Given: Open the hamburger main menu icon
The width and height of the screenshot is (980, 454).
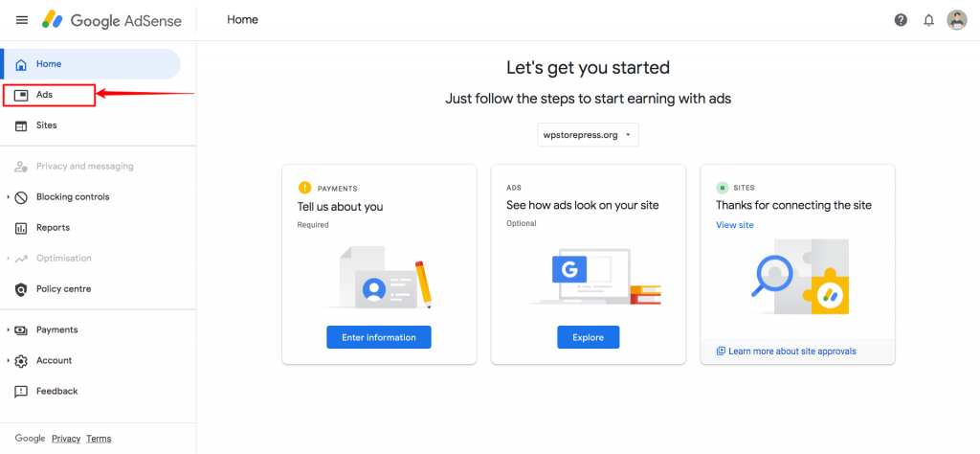Looking at the screenshot, I should [22, 20].
